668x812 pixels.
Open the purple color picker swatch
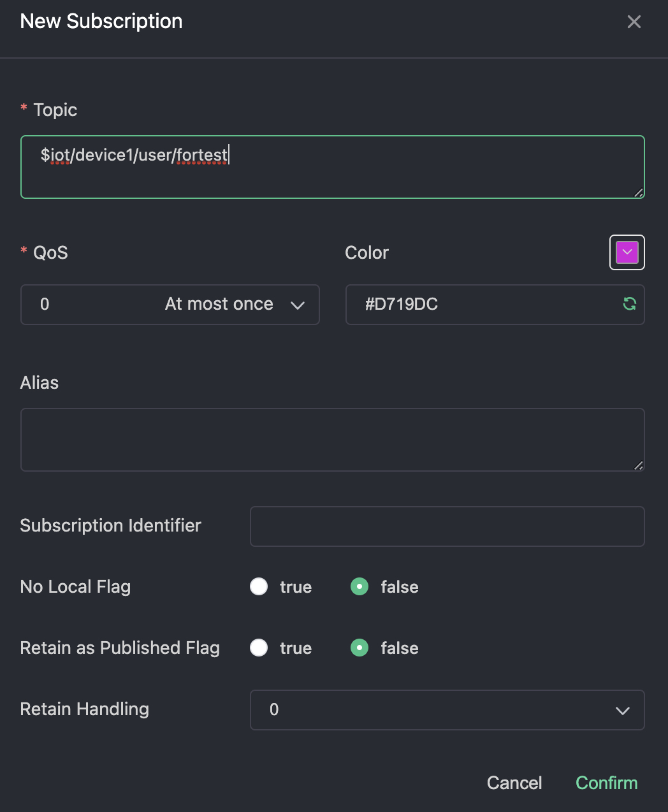coord(627,252)
